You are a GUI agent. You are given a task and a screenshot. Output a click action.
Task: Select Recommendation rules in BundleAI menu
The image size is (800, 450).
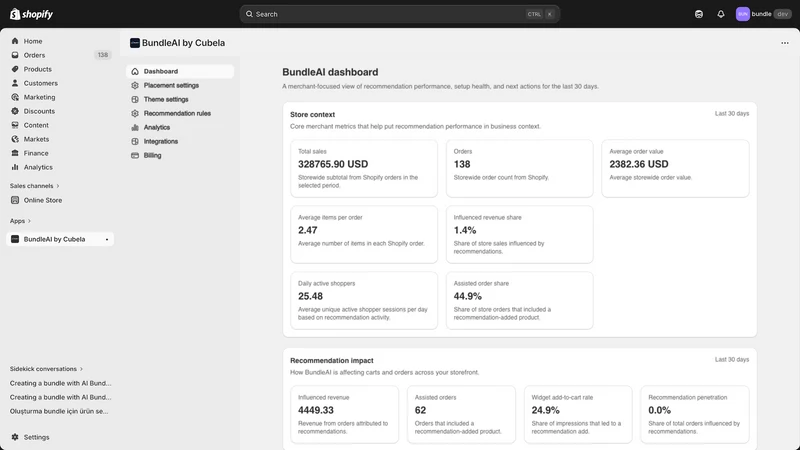point(177,113)
